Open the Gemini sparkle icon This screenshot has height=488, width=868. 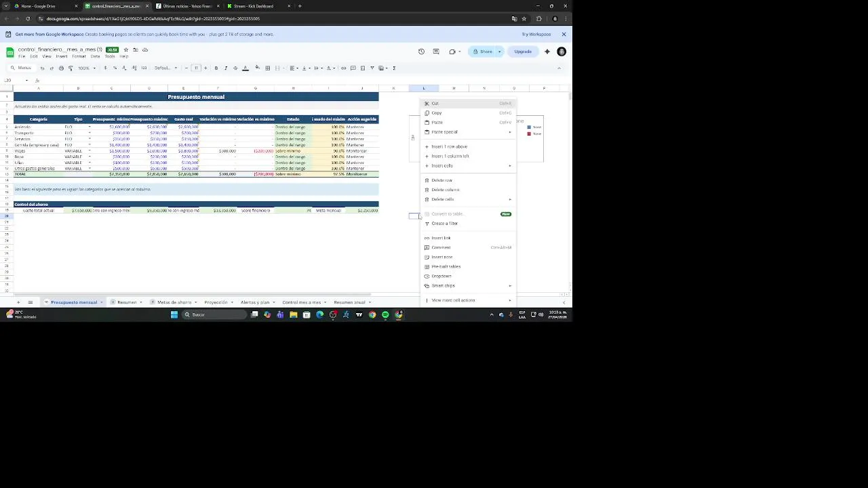pyautogui.click(x=547, y=52)
